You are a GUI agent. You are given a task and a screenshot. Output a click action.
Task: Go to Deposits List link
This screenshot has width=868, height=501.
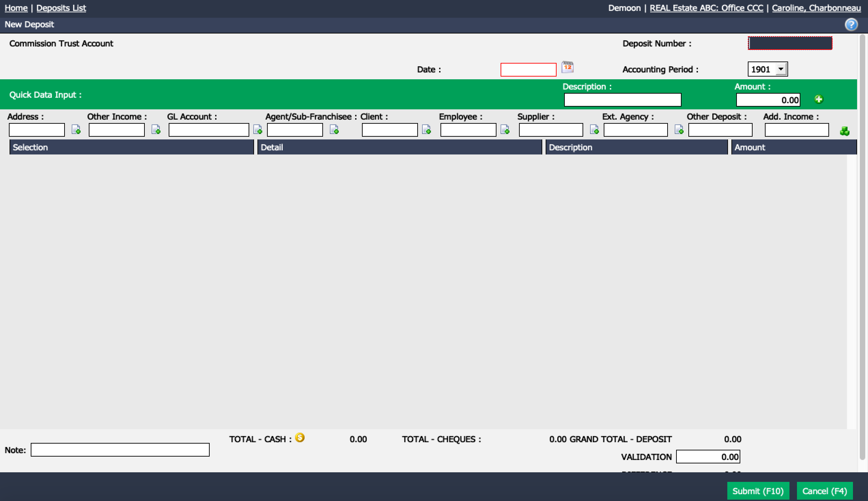[61, 8]
